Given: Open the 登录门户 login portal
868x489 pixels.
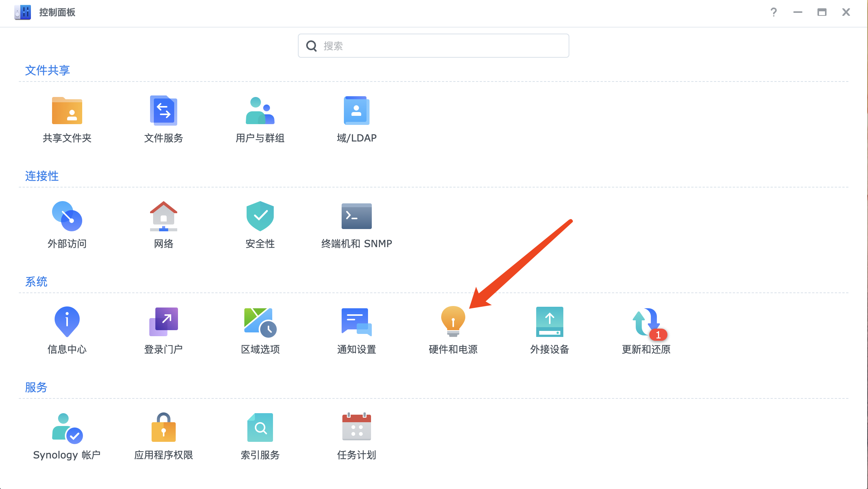Looking at the screenshot, I should (x=163, y=322).
